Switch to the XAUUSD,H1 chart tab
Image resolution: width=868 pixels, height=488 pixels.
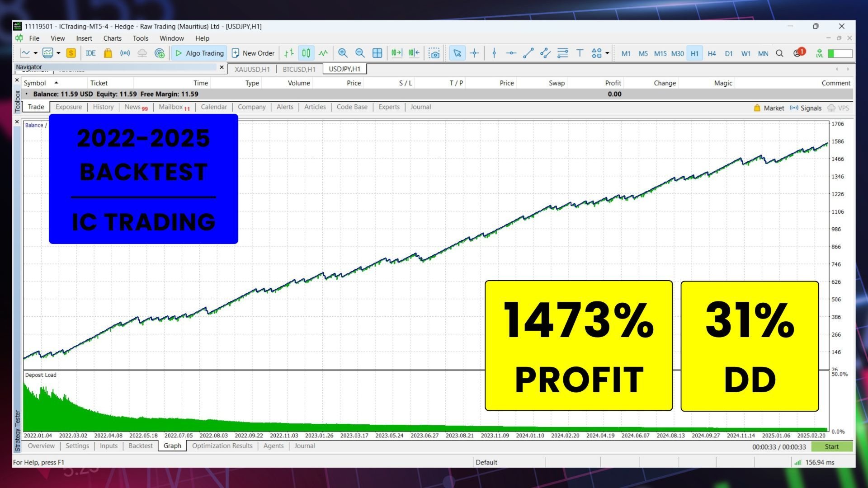tap(252, 69)
